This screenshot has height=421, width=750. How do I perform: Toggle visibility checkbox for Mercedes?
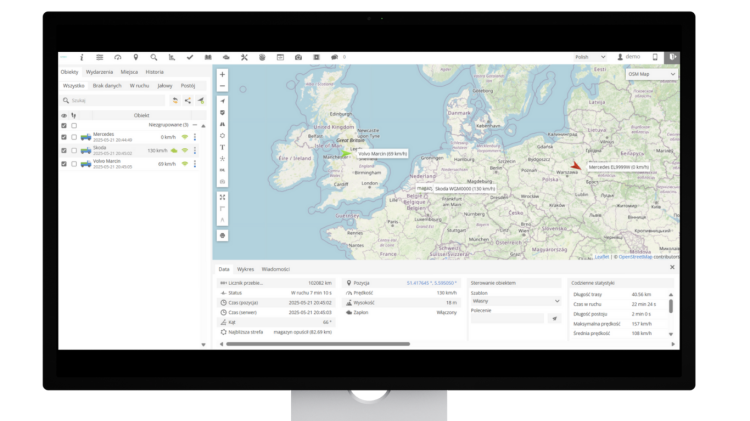click(64, 137)
